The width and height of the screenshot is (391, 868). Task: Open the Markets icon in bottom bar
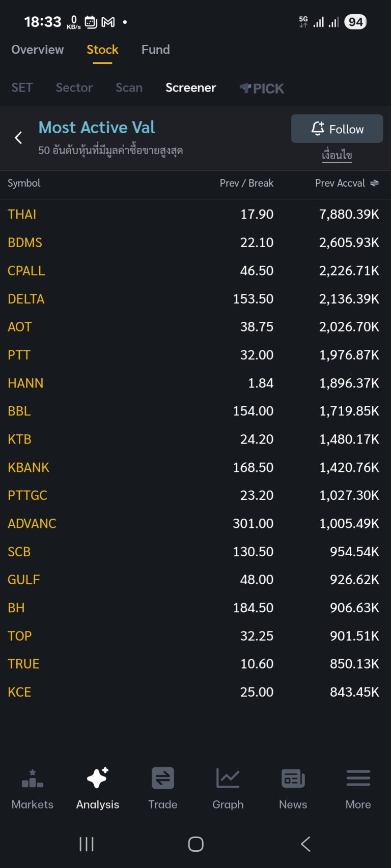click(x=33, y=779)
